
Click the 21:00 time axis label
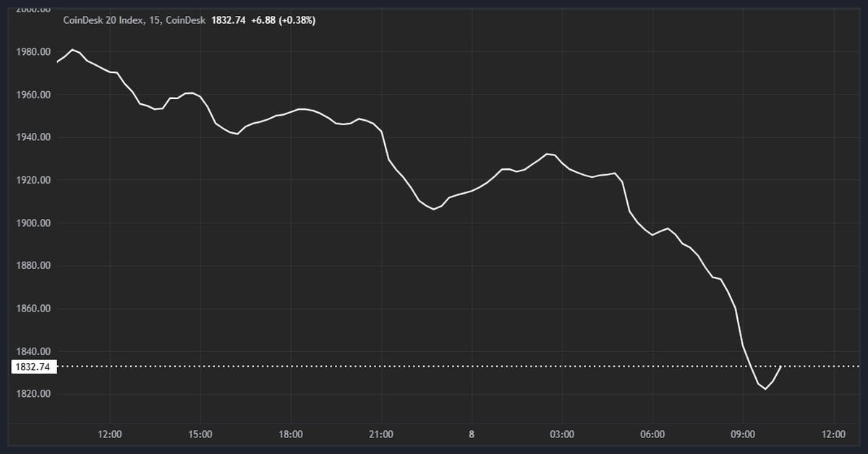coord(382,434)
